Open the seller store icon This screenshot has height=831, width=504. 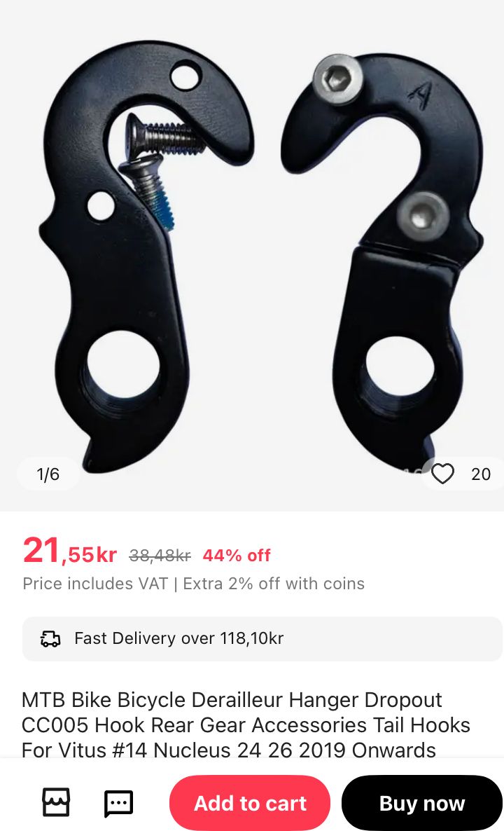tap(55, 802)
